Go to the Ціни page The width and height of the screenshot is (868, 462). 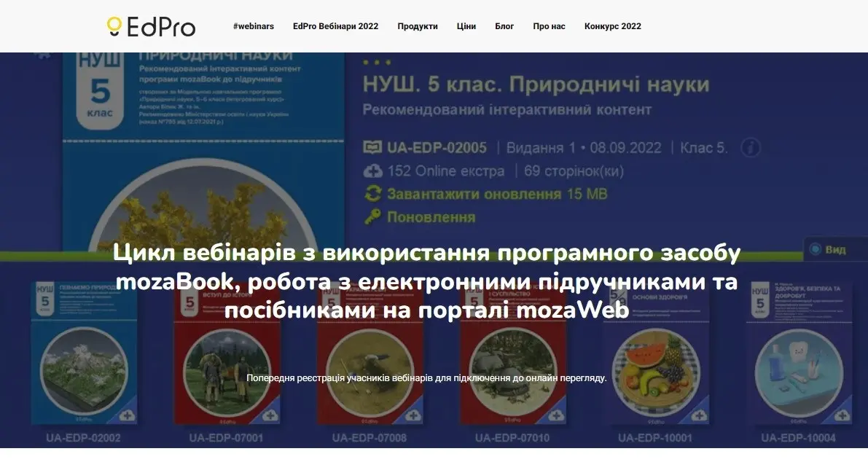tap(466, 26)
